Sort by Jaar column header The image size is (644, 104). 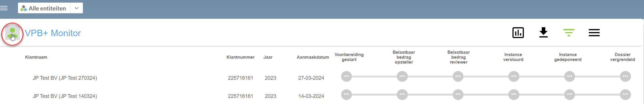(268, 57)
